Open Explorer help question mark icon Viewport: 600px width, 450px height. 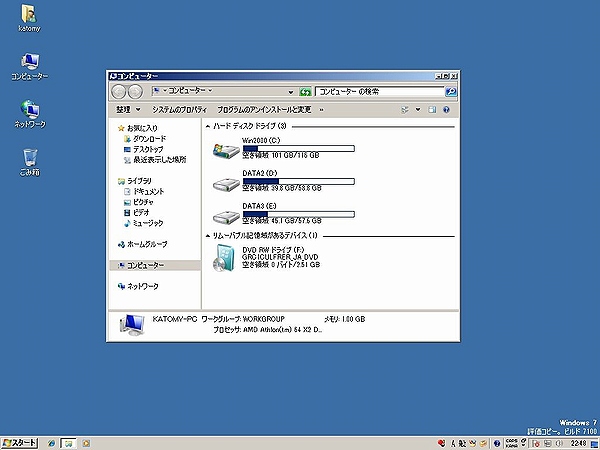click(x=446, y=110)
